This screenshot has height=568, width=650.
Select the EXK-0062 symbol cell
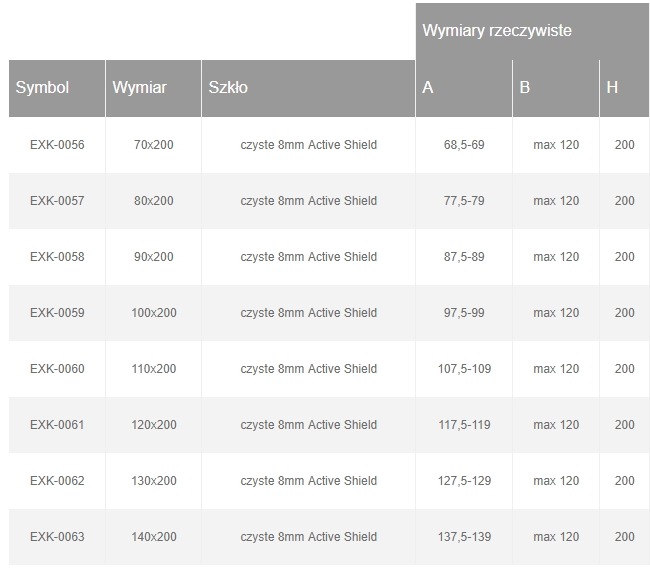tap(57, 481)
